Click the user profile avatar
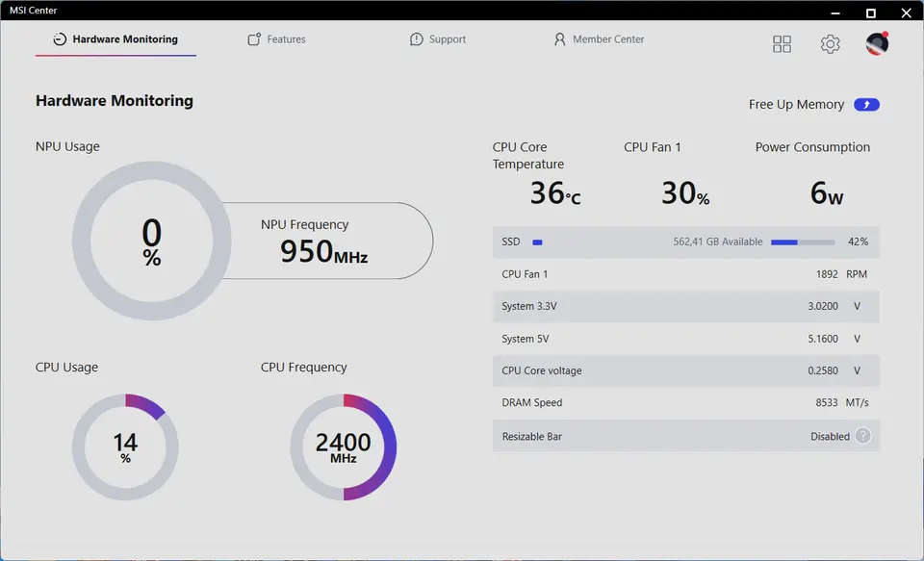 coord(877,43)
